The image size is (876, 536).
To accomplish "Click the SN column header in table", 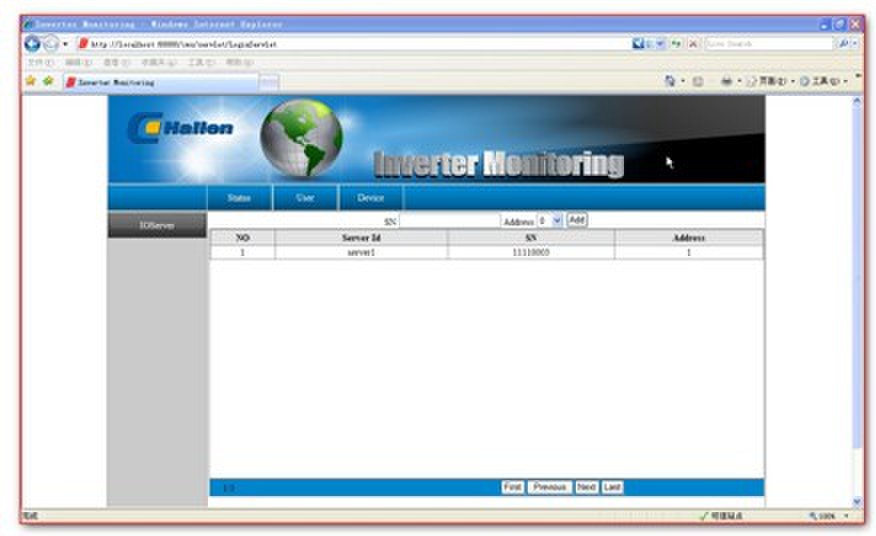I will click(531, 238).
